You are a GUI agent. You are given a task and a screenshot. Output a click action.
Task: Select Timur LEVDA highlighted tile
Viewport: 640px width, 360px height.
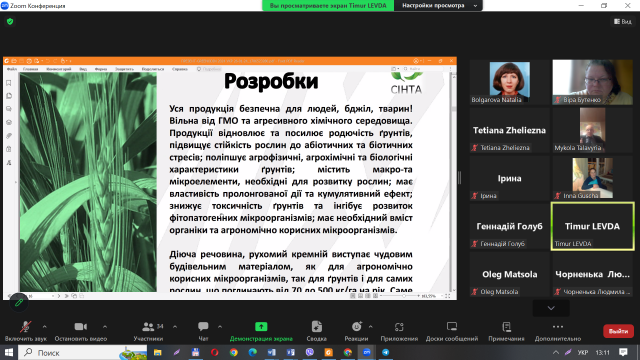click(592, 226)
